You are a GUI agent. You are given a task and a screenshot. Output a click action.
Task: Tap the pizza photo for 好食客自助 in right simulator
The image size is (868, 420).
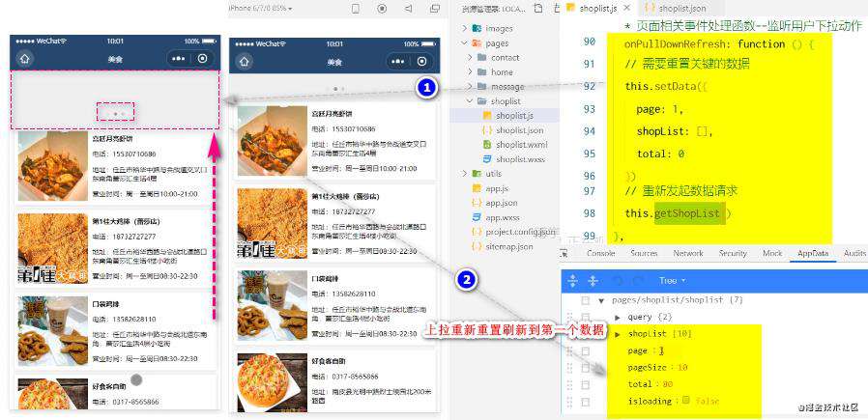point(272,382)
